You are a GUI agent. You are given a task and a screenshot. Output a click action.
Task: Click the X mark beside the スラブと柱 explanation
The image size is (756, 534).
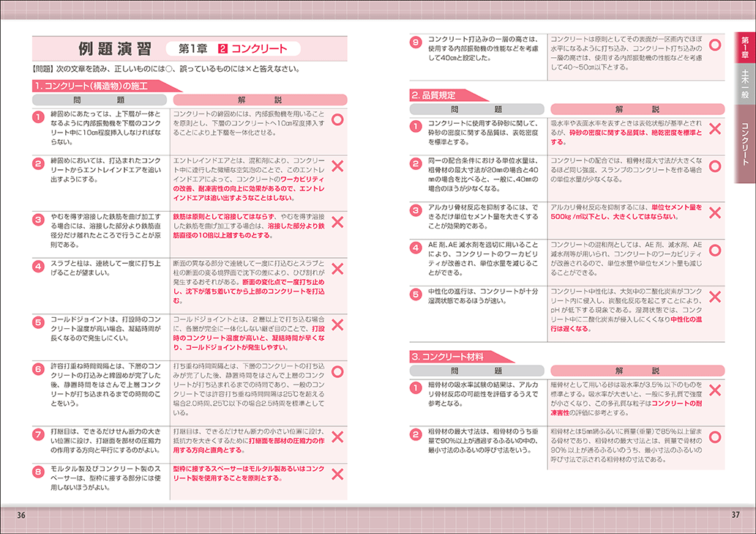pyautogui.click(x=337, y=269)
